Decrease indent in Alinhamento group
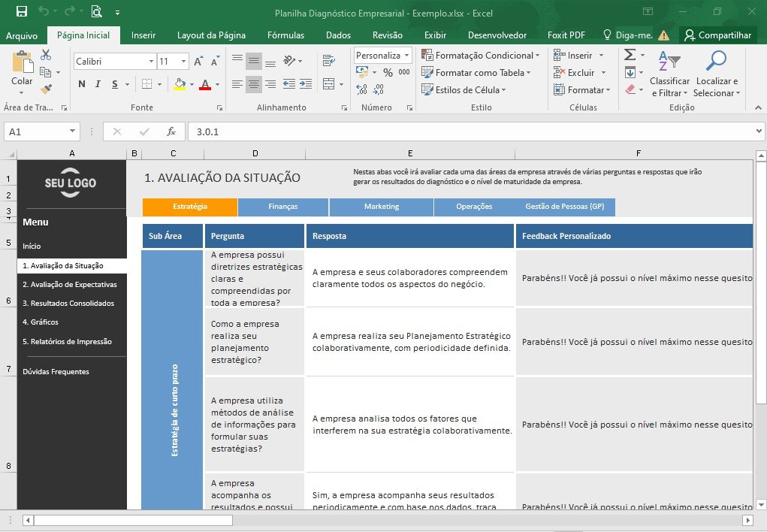The height and width of the screenshot is (532, 767). 289,84
